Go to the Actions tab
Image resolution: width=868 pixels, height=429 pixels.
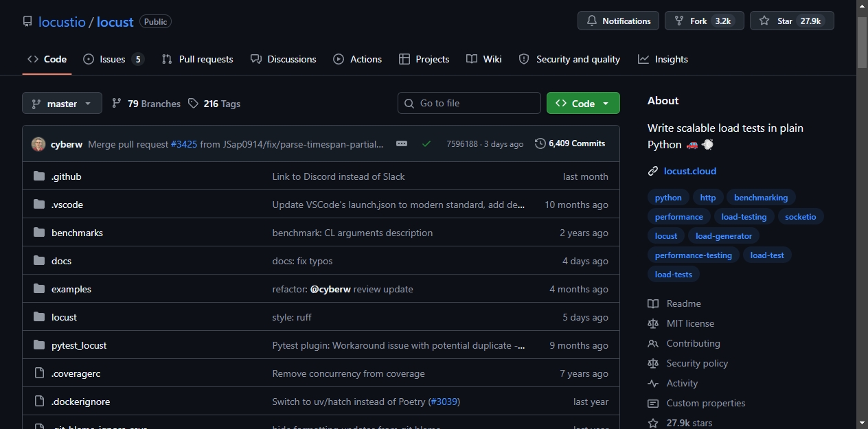tap(357, 59)
